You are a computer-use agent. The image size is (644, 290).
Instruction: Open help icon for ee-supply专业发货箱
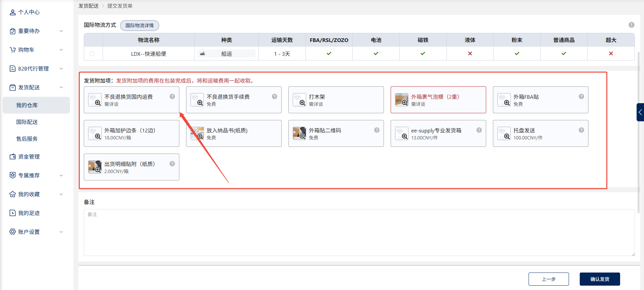click(x=479, y=130)
